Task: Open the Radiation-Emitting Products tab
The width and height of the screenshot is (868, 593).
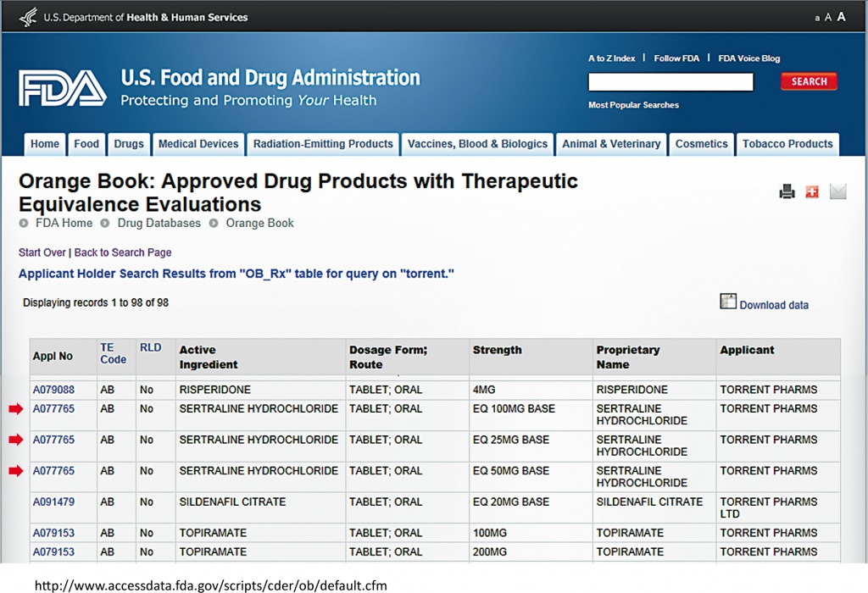Action: coord(323,144)
